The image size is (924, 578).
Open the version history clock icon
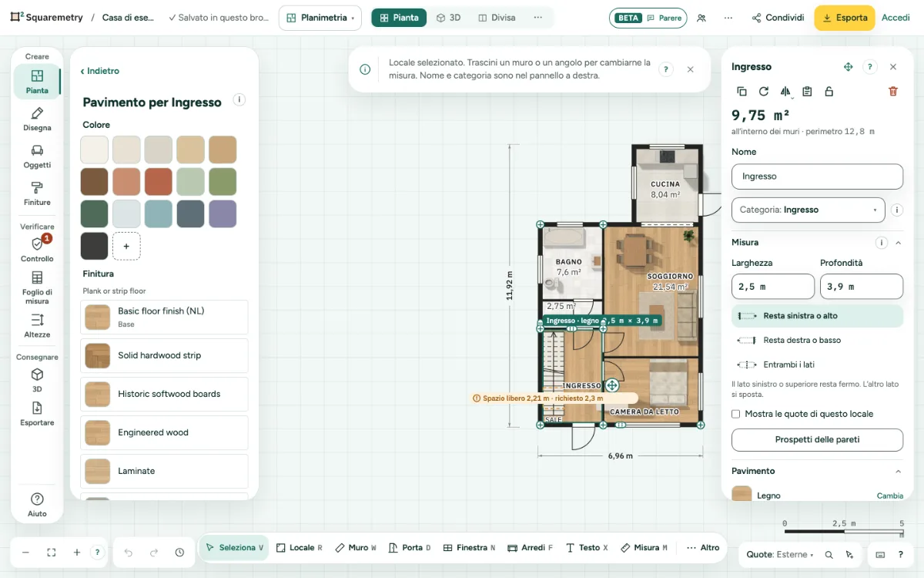(x=179, y=553)
